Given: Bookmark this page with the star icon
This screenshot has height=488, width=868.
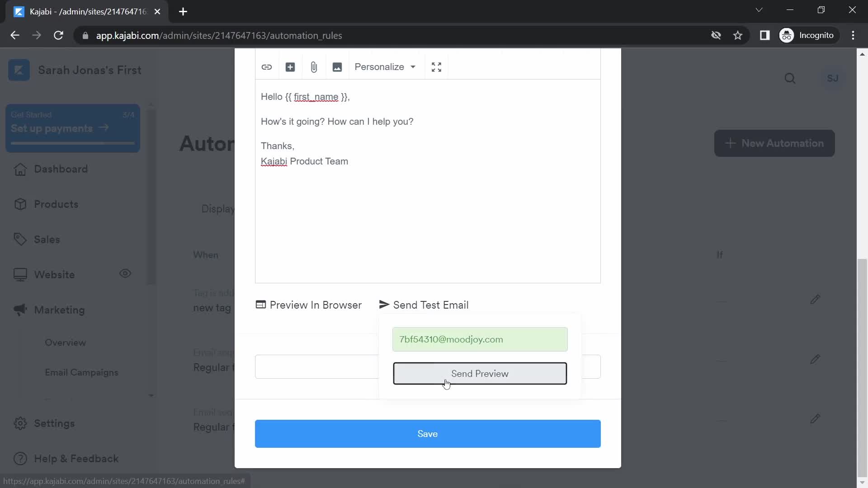Looking at the screenshot, I should coord(738,35).
